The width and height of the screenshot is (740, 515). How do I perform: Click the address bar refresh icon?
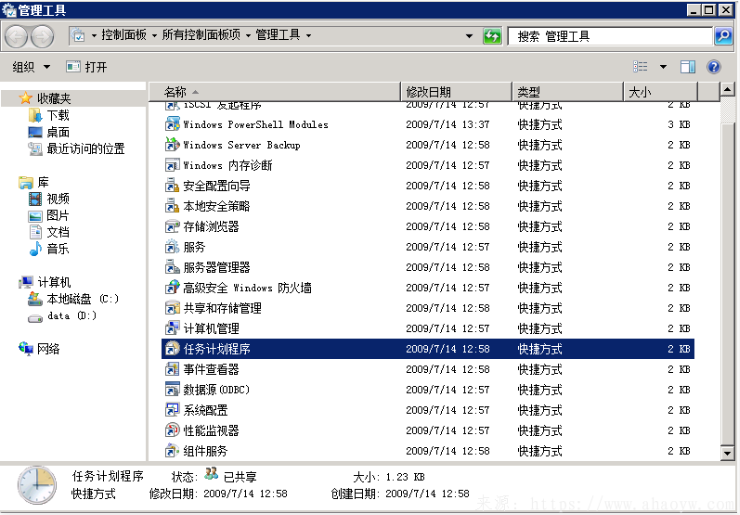(492, 36)
